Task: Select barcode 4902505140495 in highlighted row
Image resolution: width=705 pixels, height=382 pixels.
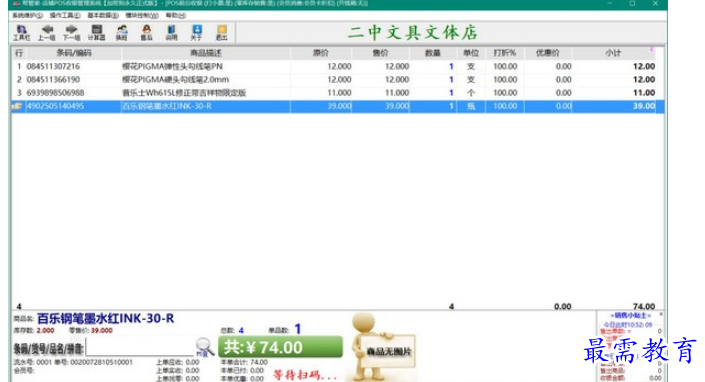Action: point(55,107)
